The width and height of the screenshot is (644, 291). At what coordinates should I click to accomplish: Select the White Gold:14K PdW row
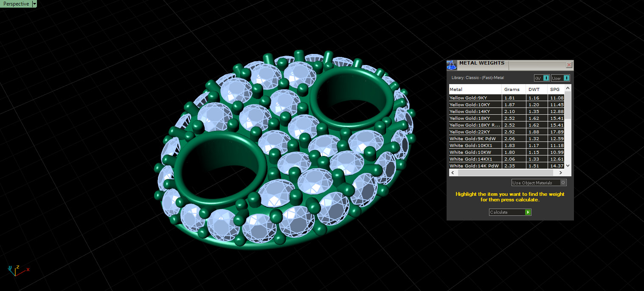coord(507,166)
